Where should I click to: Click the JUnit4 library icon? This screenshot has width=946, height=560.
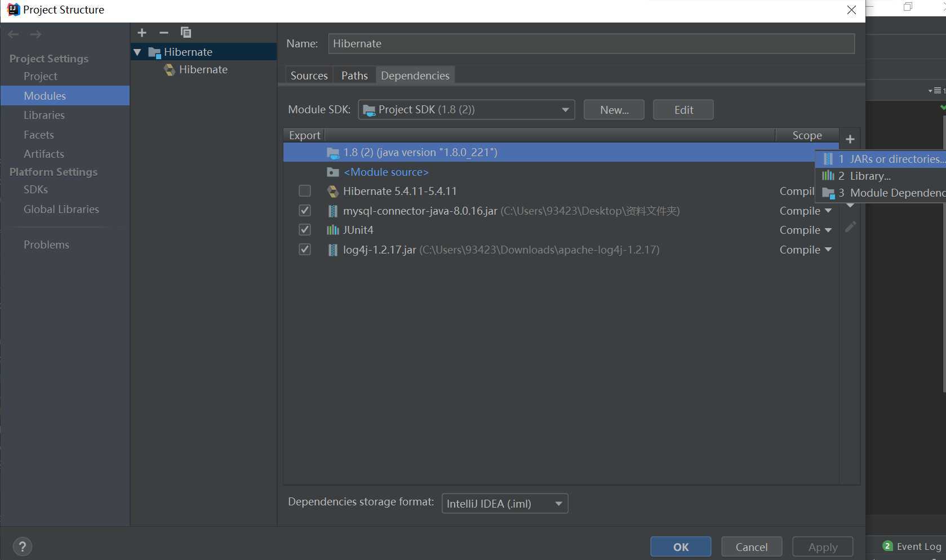333,230
